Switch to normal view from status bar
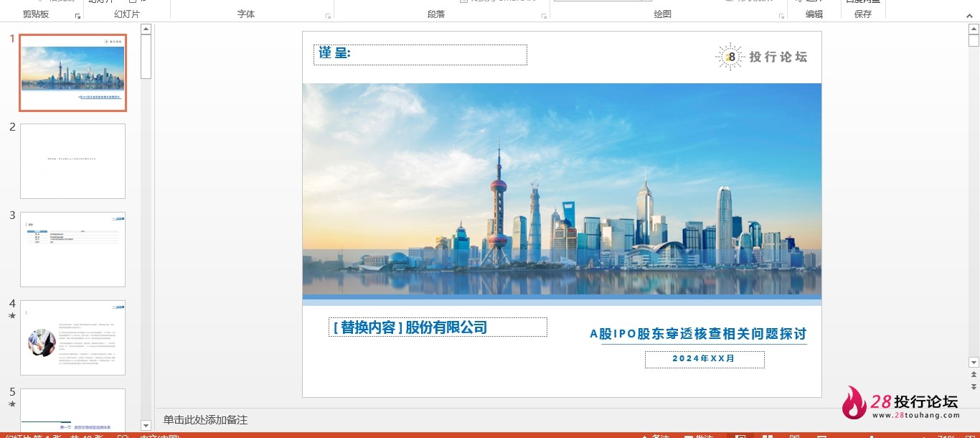Image resolution: width=980 pixels, height=438 pixels. pos(740,436)
